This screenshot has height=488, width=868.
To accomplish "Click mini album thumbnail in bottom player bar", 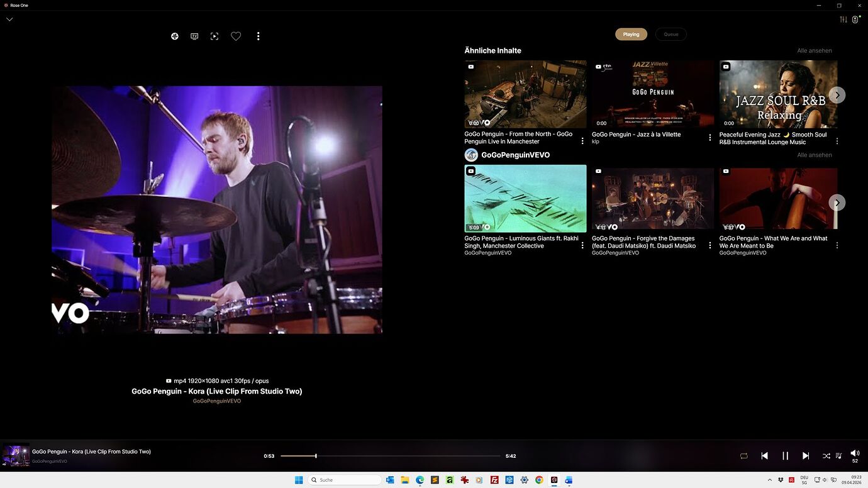I will pos(16,455).
